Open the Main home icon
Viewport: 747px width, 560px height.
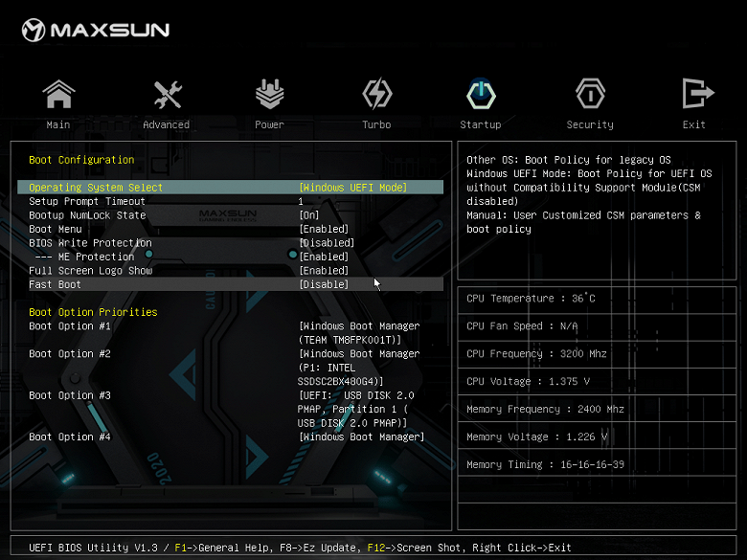click(x=58, y=94)
